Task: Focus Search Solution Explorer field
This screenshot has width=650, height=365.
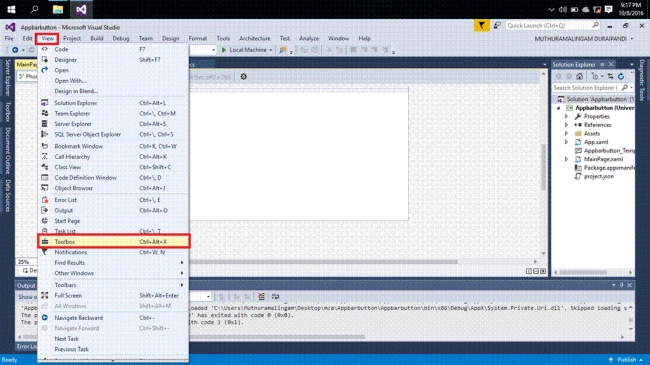Action: coord(593,88)
